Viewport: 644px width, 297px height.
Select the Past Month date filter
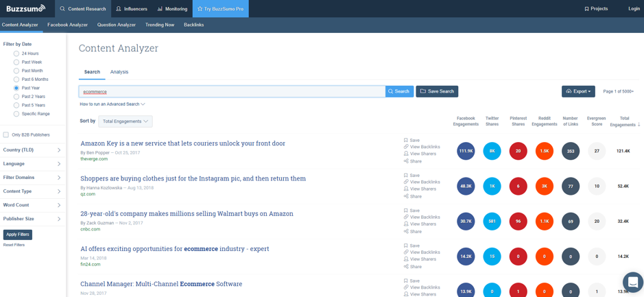point(16,71)
